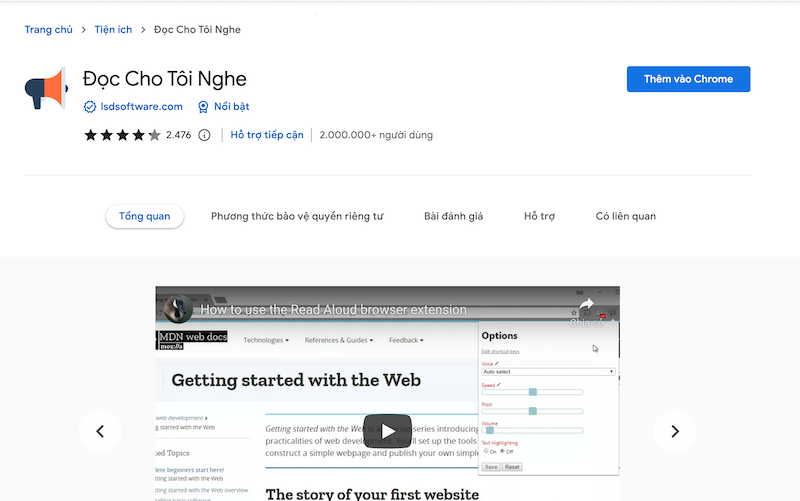Screen dimensions: 800x501
Task: Go to previous screenshot with left arrow
Action: [x=100, y=431]
